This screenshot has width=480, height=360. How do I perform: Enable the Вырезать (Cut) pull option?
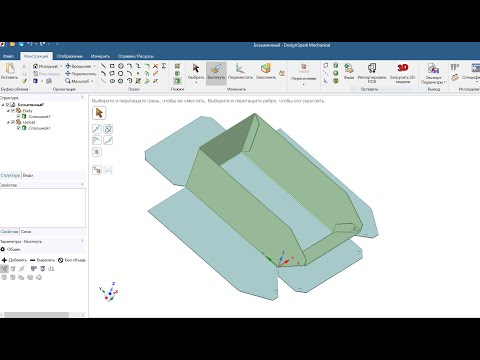(42, 260)
